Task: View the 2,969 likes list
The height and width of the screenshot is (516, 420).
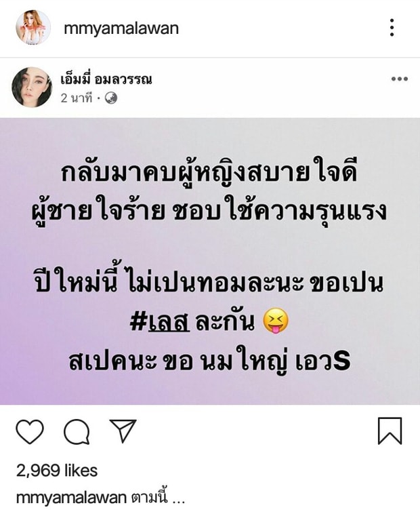Action: 57,471
